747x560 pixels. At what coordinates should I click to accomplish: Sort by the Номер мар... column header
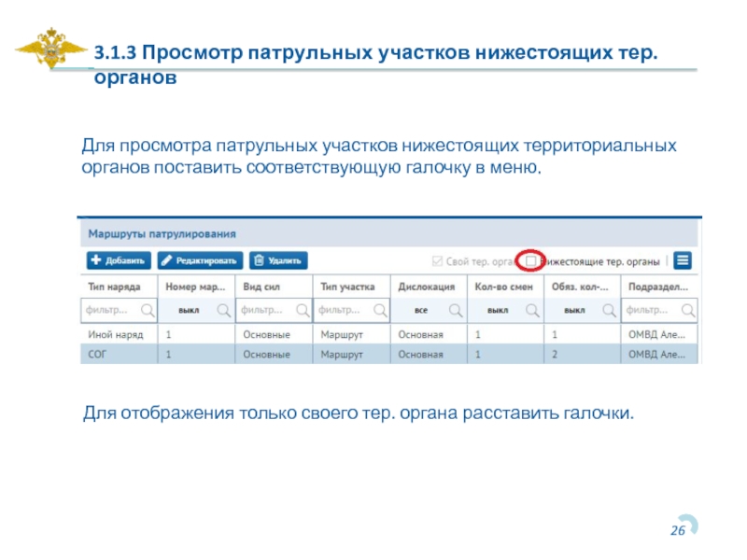(x=195, y=287)
